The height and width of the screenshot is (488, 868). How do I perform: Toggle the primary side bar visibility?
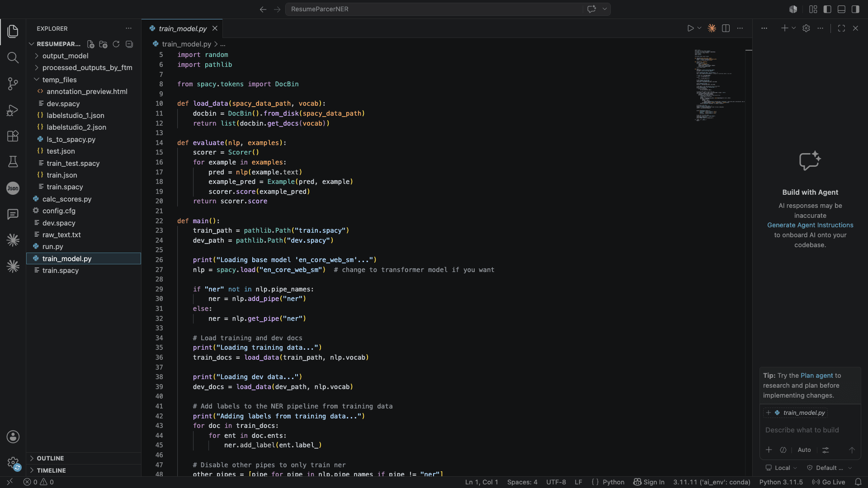[827, 9]
